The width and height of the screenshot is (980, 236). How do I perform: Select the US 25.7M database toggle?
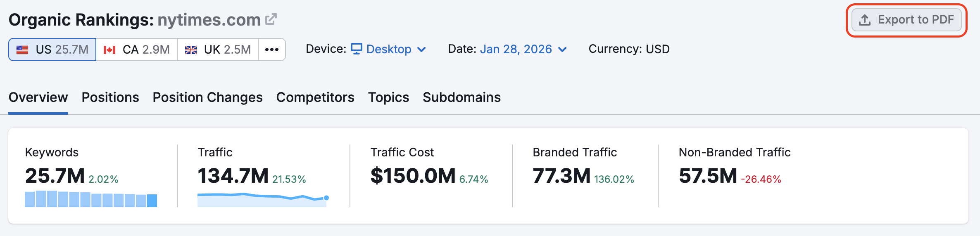click(52, 50)
